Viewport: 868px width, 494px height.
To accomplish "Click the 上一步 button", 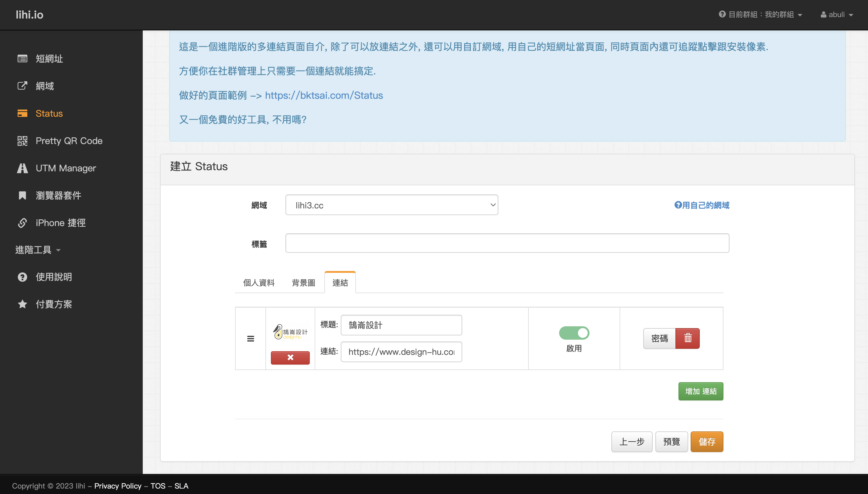I will click(x=632, y=442).
